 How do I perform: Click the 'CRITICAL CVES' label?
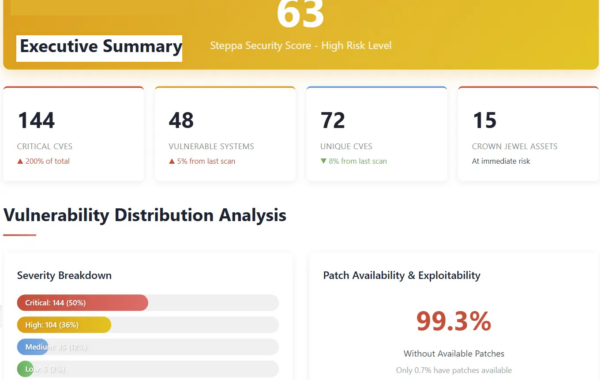click(45, 146)
